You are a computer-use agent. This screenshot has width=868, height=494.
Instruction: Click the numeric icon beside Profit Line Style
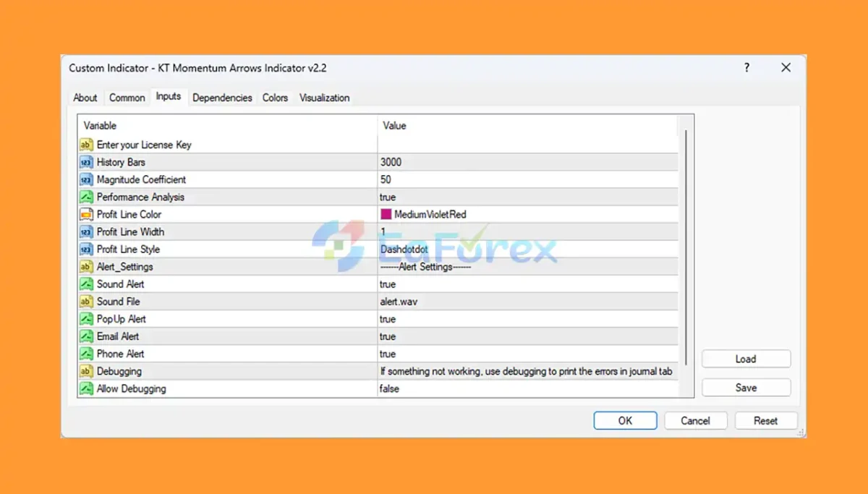(86, 249)
